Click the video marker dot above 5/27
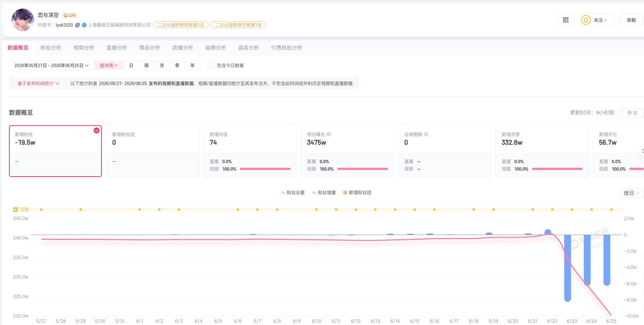The height and width of the screenshot is (325, 644). point(41,210)
